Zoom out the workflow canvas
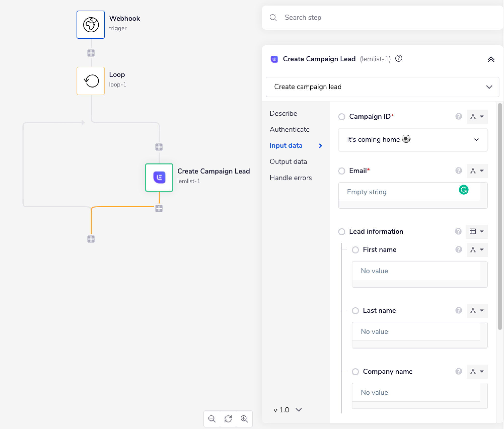Viewport: 504px width, 429px height. 212,419
